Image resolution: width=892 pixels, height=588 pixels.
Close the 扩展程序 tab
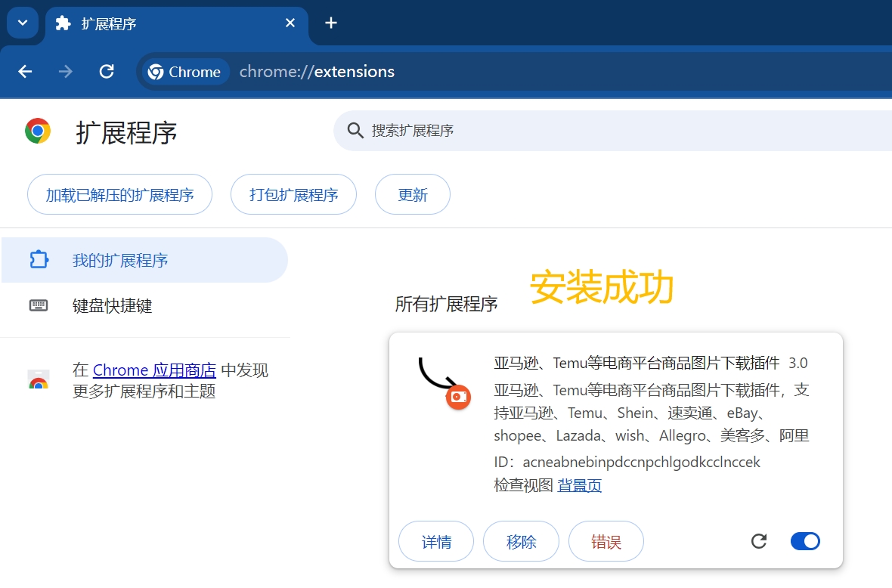click(290, 23)
